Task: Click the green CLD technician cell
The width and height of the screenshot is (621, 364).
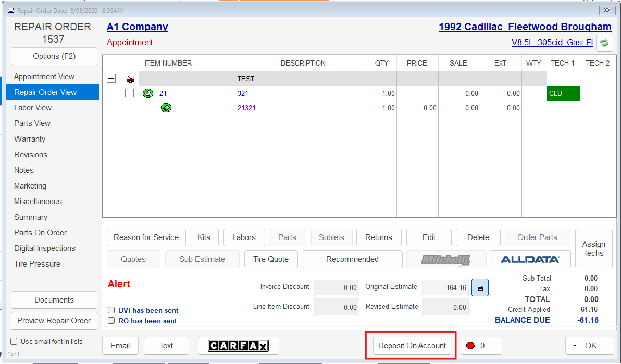Action: 563,94
